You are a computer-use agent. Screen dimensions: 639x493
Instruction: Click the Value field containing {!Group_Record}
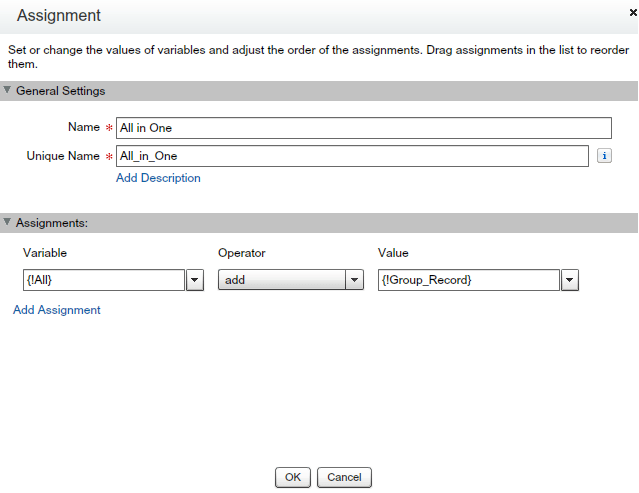(468, 280)
